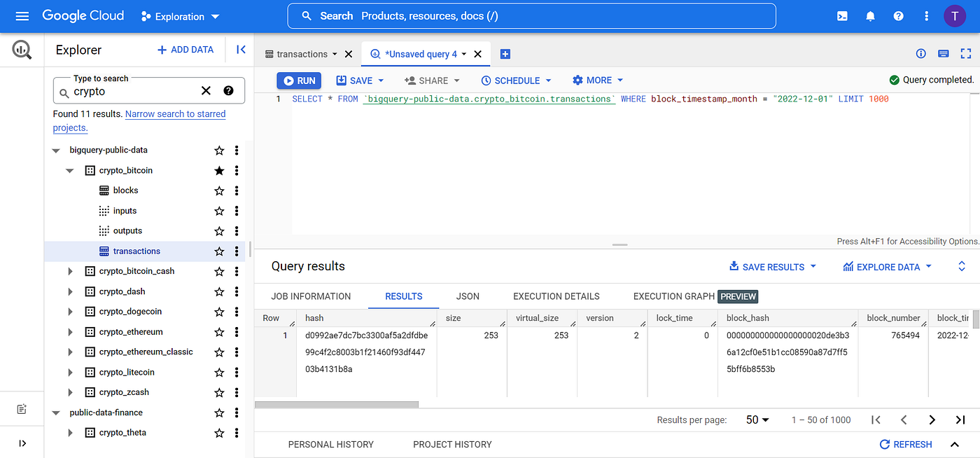Image resolution: width=980 pixels, height=458 pixels.
Task: Jump to first results page
Action: pos(876,419)
